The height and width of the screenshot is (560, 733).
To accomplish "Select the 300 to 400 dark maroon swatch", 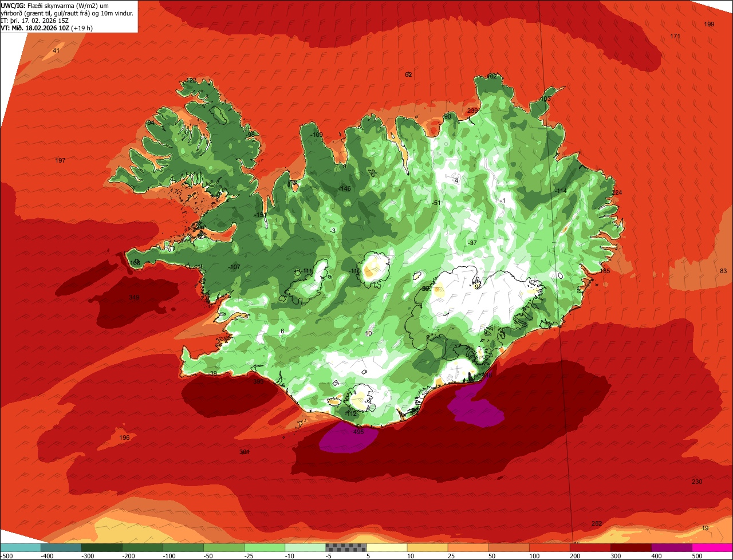I will 630,547.
